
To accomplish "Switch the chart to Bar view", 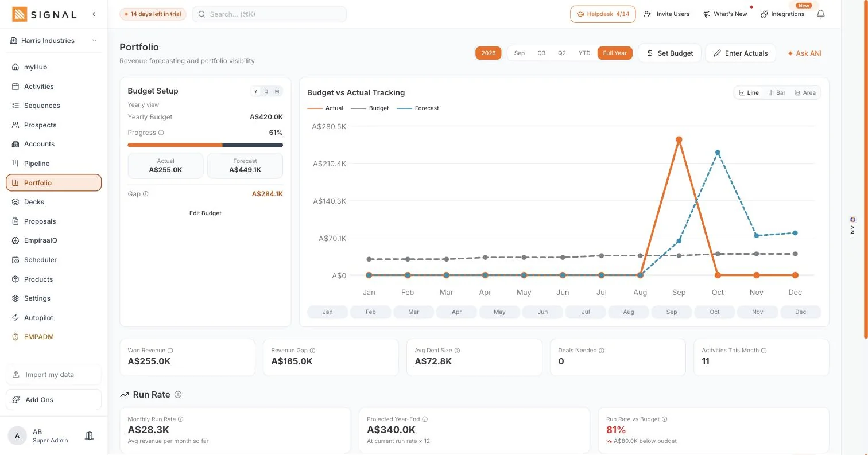I will click(777, 92).
